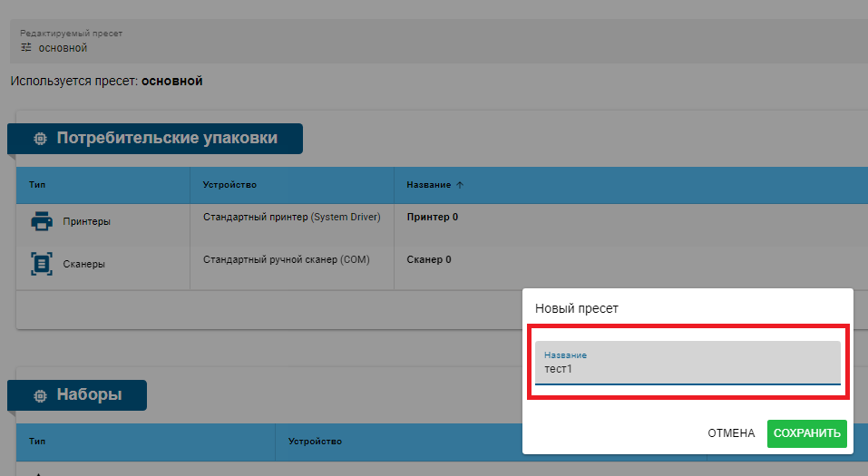Viewport: 868px width, 476px height.
Task: Sort by Устройство column in packaging table
Action: pyautogui.click(x=229, y=185)
